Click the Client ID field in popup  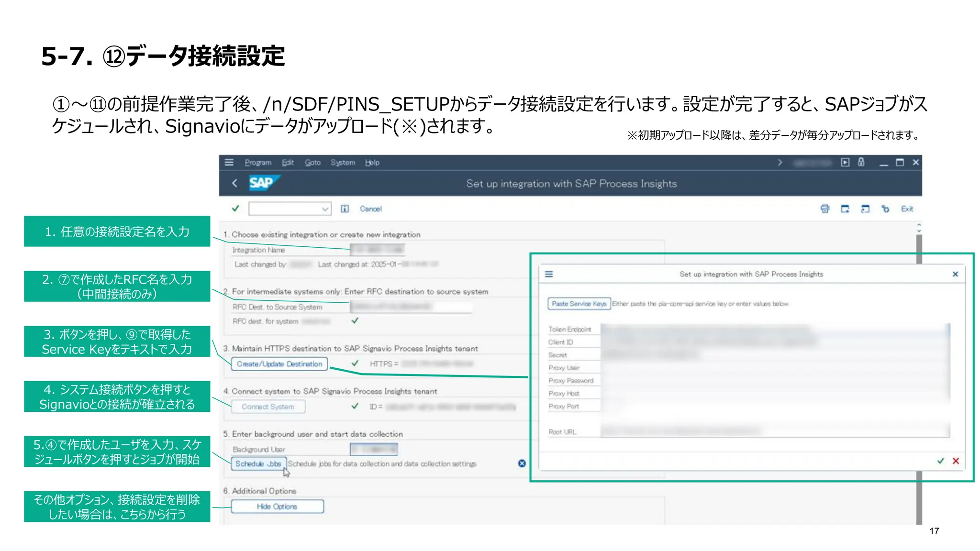click(x=775, y=342)
